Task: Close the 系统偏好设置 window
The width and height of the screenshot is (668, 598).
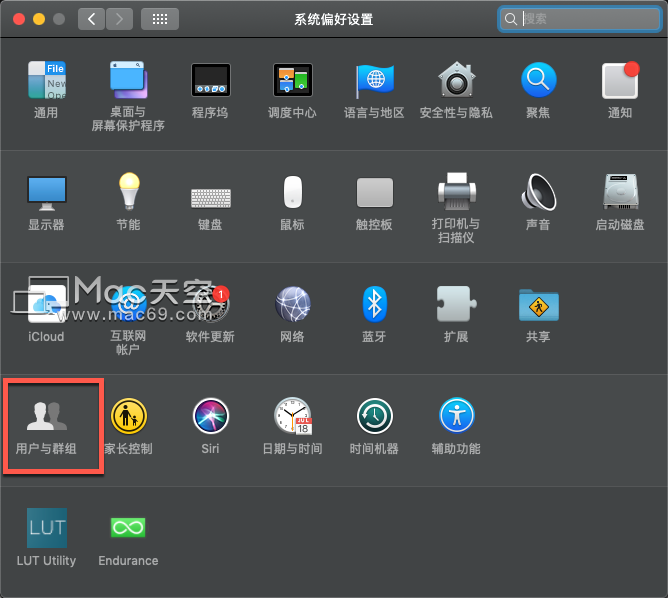Action: (x=19, y=19)
